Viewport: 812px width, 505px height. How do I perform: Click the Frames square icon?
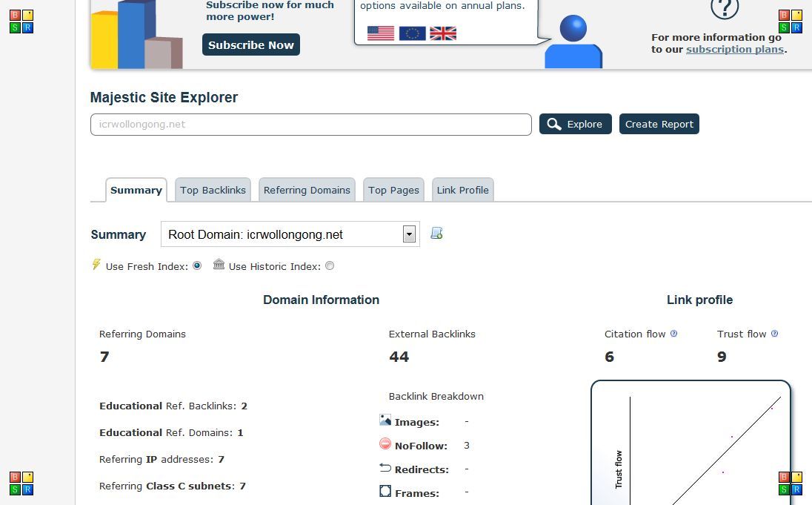(385, 491)
